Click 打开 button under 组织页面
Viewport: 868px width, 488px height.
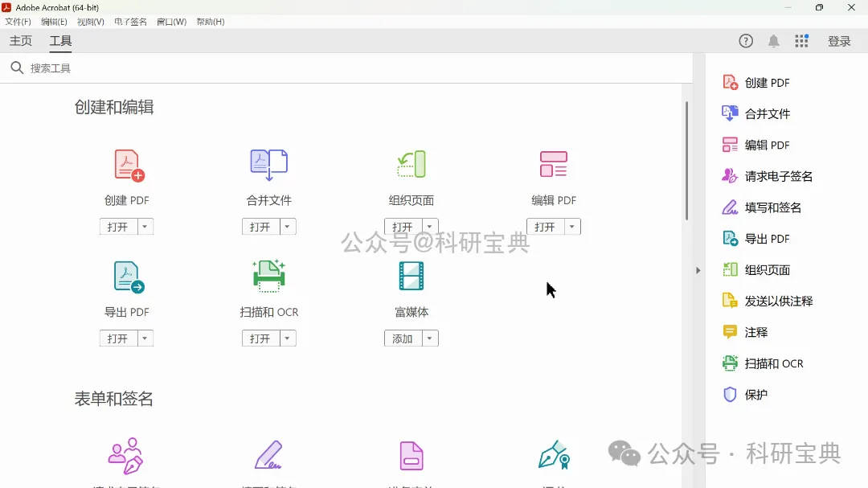pyautogui.click(x=403, y=227)
